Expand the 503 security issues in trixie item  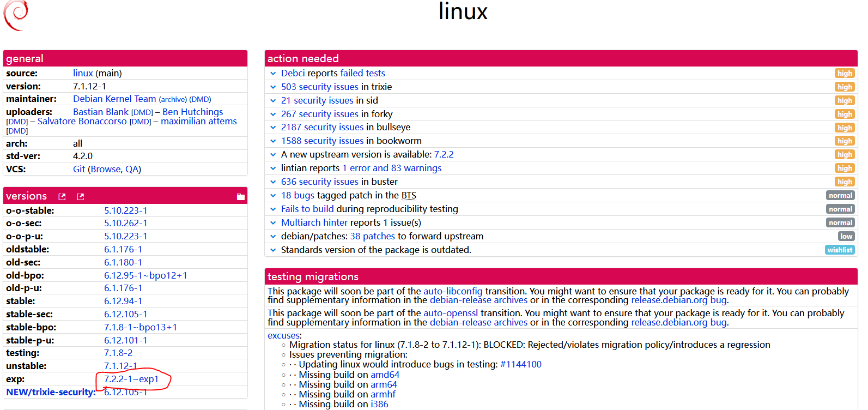click(273, 87)
